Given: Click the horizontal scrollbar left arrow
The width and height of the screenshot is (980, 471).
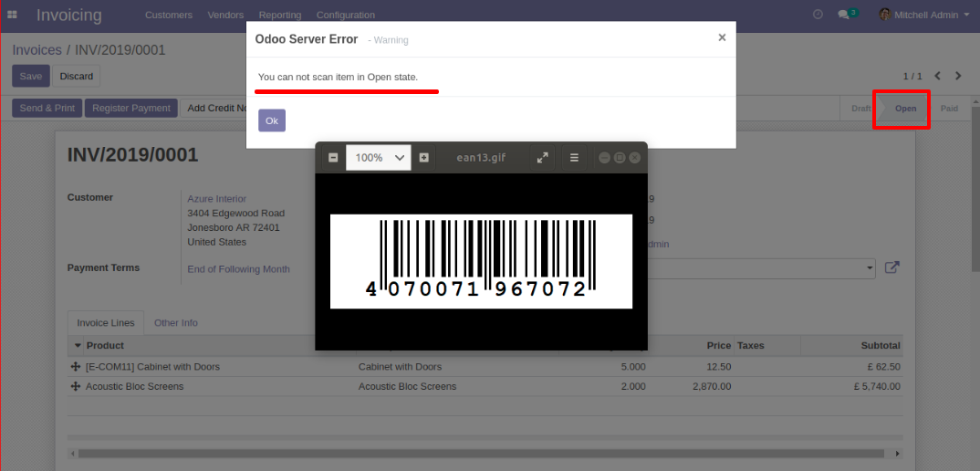Looking at the screenshot, I should click(x=72, y=453).
